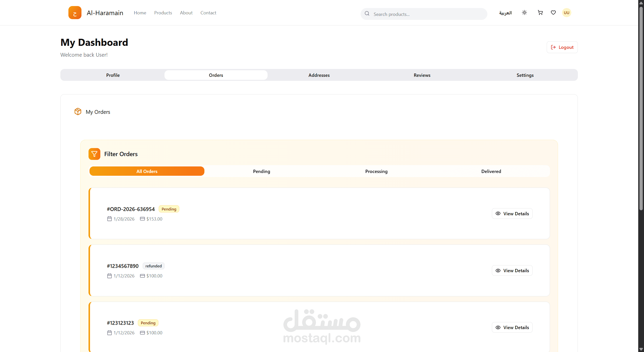Viewport: 644px width, 352px height.
Task: Select the All Orders filter
Action: [x=147, y=171]
